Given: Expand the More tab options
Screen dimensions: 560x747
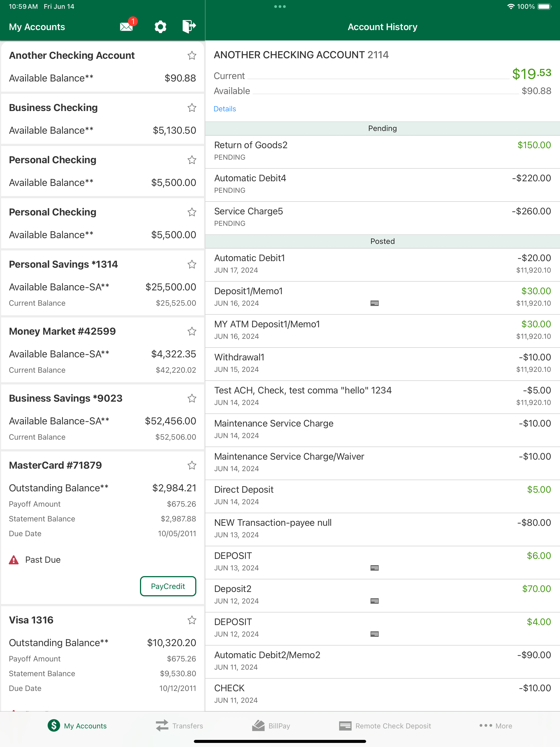Looking at the screenshot, I should click(x=495, y=726).
